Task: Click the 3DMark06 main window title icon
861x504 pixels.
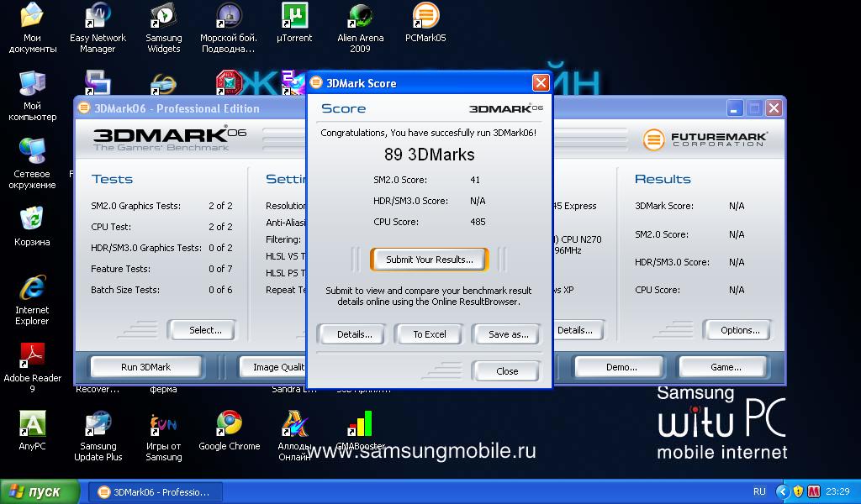Action: point(83,108)
